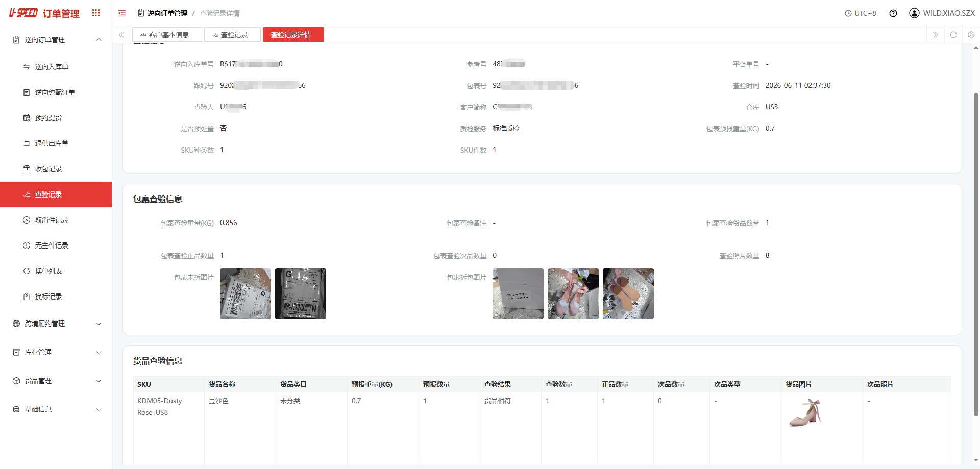Click the 库存管理 box icon

(x=16, y=352)
